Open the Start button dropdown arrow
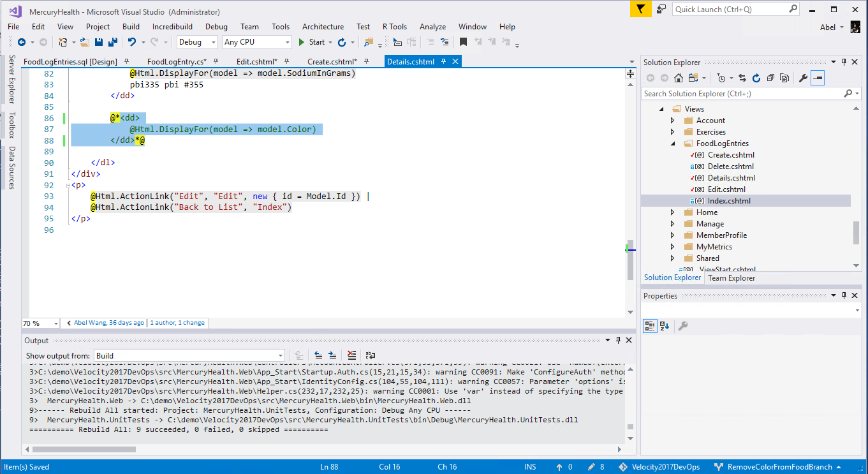Screen dimensions: 868x474 330,42
